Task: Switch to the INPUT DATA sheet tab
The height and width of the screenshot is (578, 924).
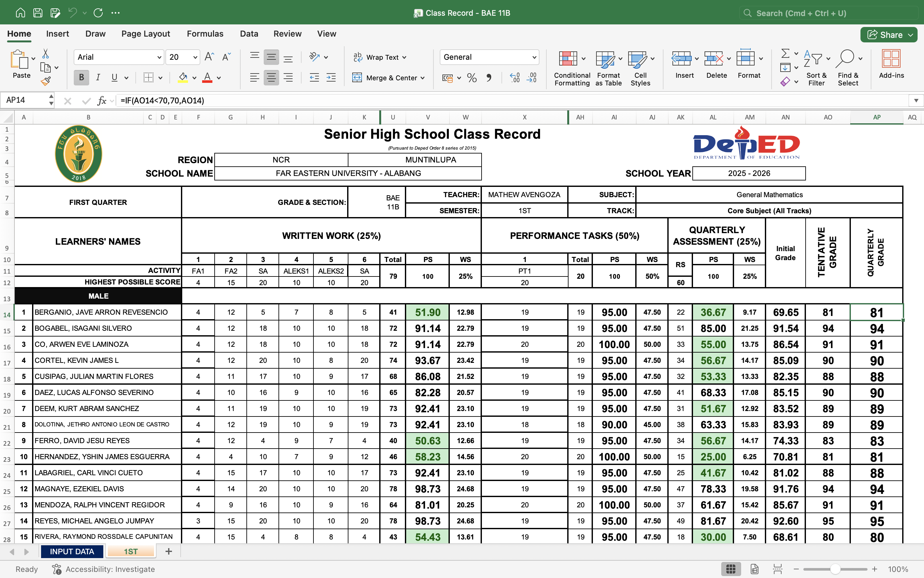Action: pyautogui.click(x=72, y=552)
